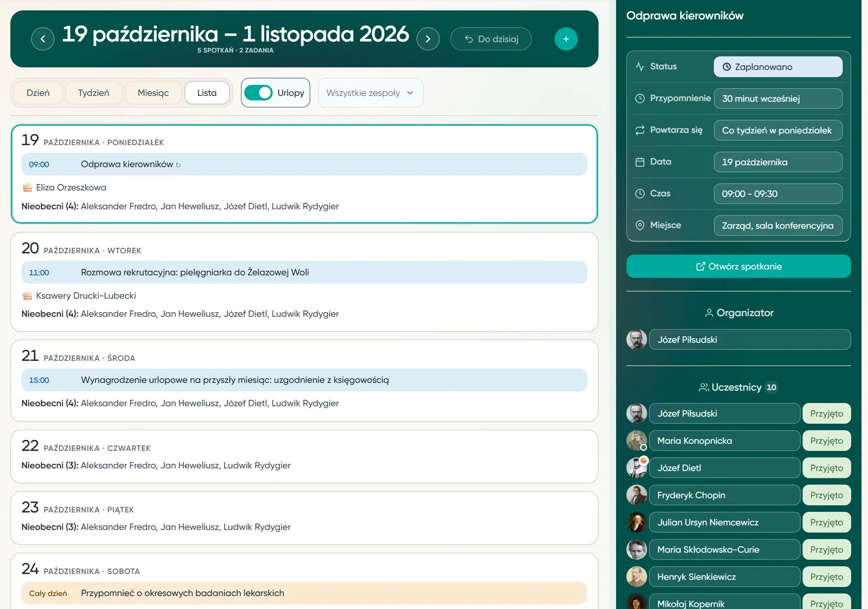Screen dimensions: 868x609
Task: Click Maria Skłodowska-Curie avatar
Action: click(637, 549)
